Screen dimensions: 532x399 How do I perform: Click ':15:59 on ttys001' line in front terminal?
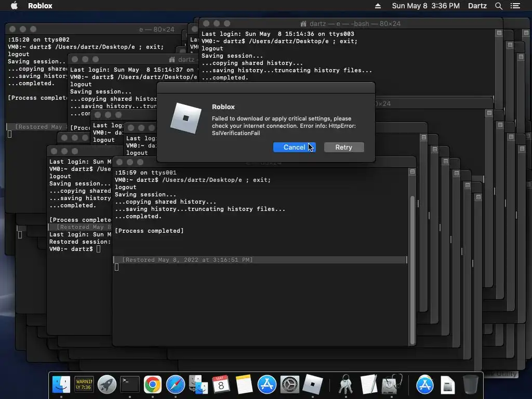tap(145, 172)
